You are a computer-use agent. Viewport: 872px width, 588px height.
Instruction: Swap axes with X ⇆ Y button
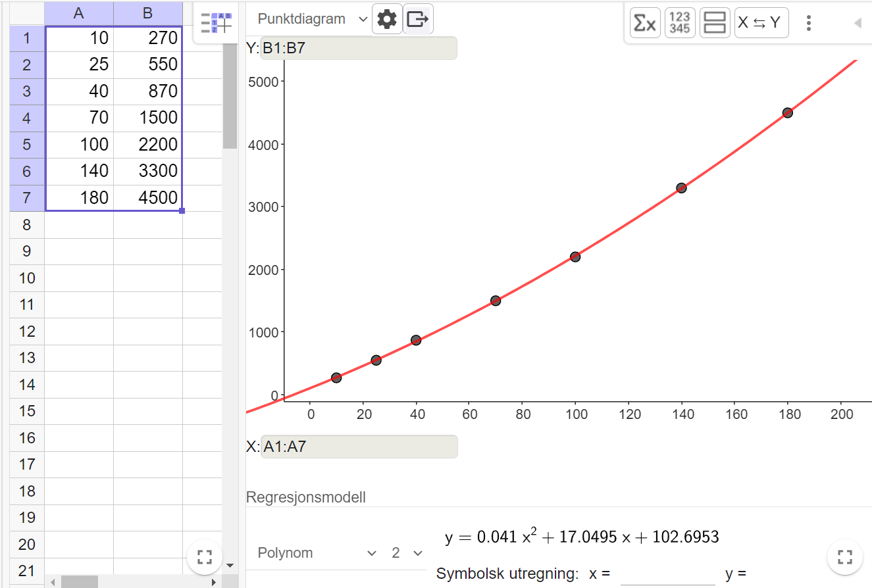tap(761, 23)
